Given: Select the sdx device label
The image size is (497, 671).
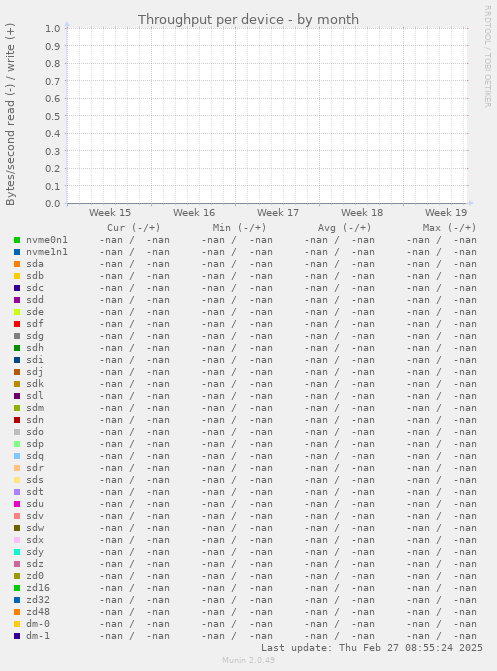Looking at the screenshot, I should pyautogui.click(x=35, y=540).
